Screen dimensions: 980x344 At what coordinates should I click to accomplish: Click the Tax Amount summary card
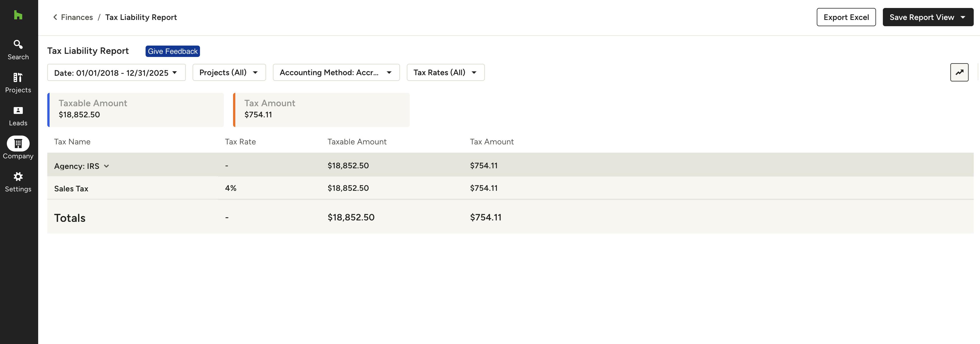click(x=321, y=109)
